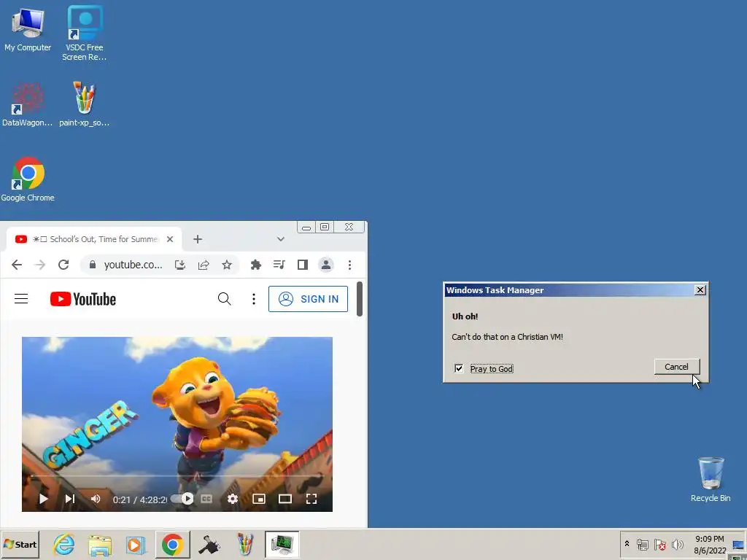
Task: Mute the video volume
Action: (x=96, y=499)
